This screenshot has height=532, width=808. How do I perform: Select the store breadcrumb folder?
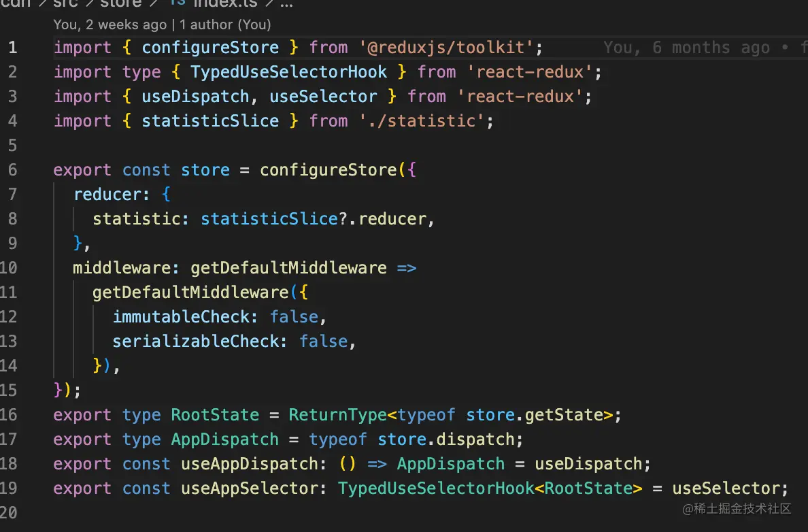(x=120, y=3)
